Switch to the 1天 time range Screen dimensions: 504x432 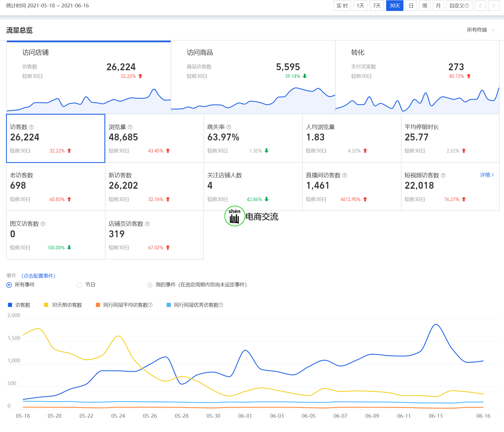(x=360, y=5)
